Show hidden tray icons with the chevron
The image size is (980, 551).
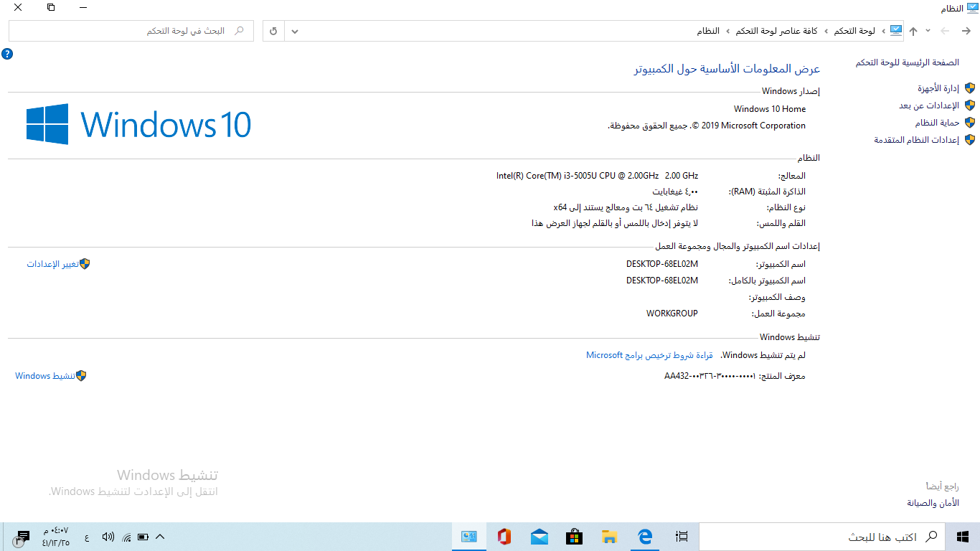160,537
